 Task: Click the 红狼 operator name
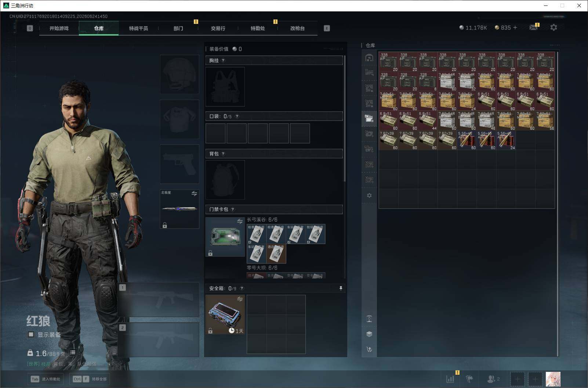click(x=38, y=321)
